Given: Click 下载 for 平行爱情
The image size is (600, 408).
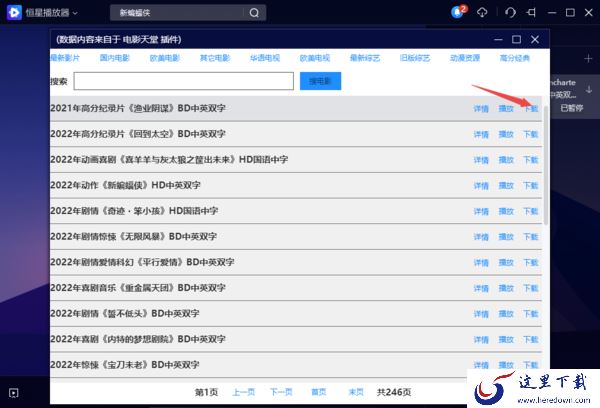Looking at the screenshot, I should [531, 263].
